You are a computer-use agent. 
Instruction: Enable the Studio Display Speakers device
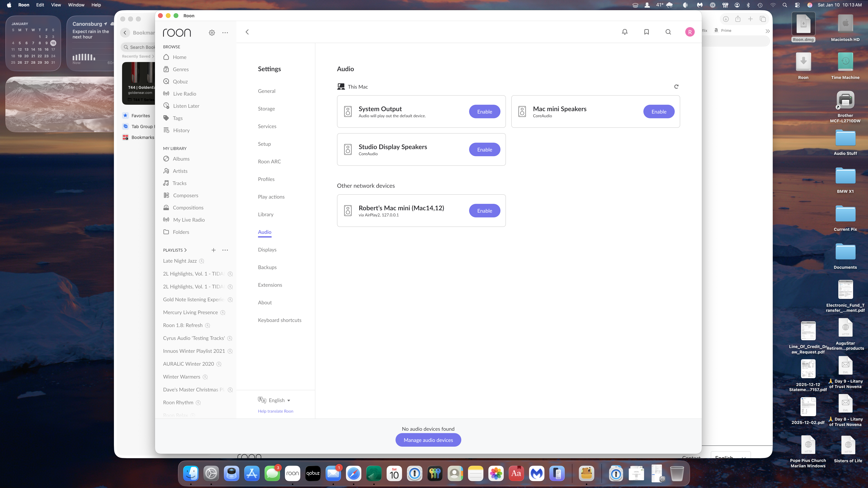[484, 149]
